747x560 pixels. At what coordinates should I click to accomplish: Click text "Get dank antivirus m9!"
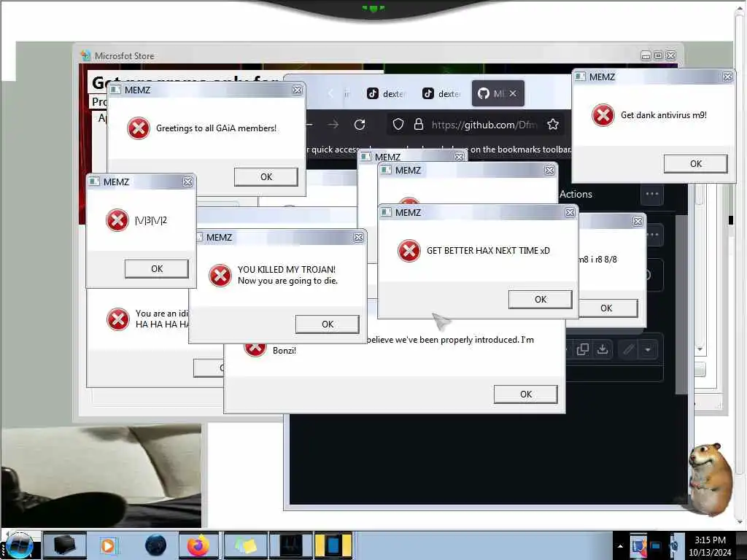[x=664, y=114]
